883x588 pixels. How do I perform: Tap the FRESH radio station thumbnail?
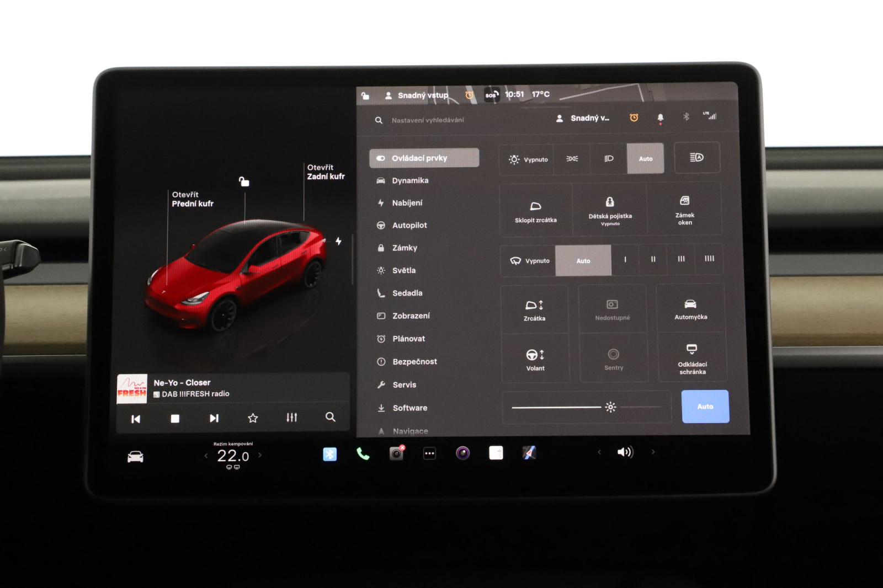tap(132, 389)
